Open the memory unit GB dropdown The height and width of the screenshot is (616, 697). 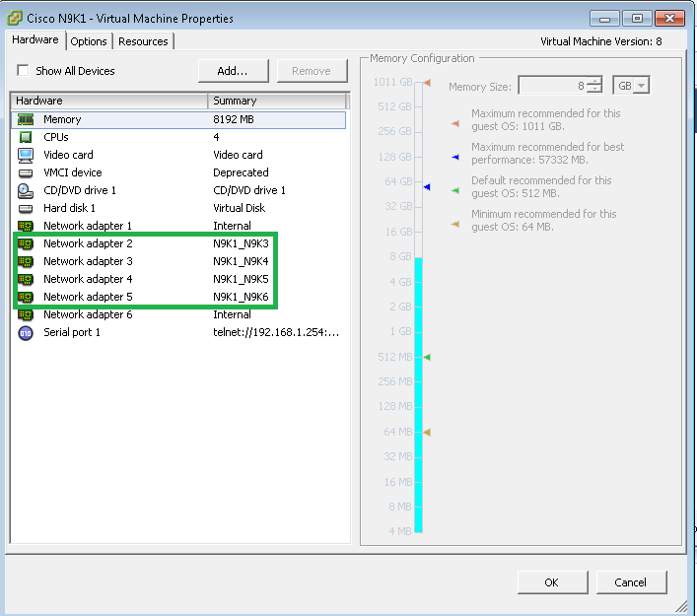coord(641,86)
